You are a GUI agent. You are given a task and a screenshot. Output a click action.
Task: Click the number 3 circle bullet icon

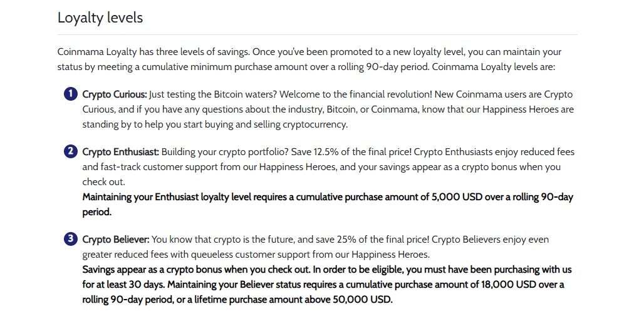pyautogui.click(x=71, y=239)
